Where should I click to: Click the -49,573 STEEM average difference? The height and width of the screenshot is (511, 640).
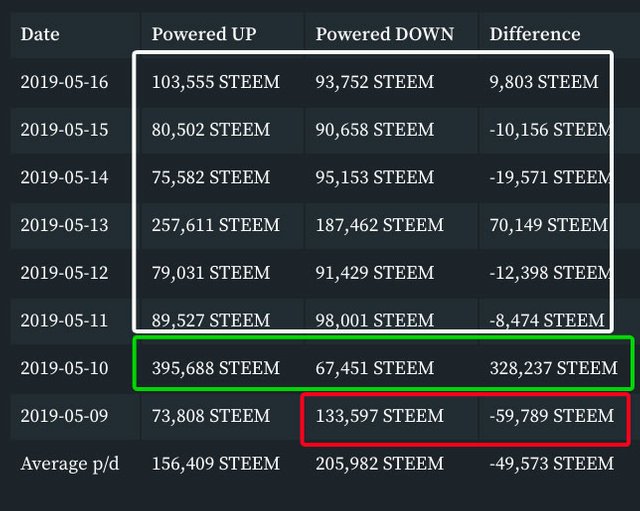552,463
